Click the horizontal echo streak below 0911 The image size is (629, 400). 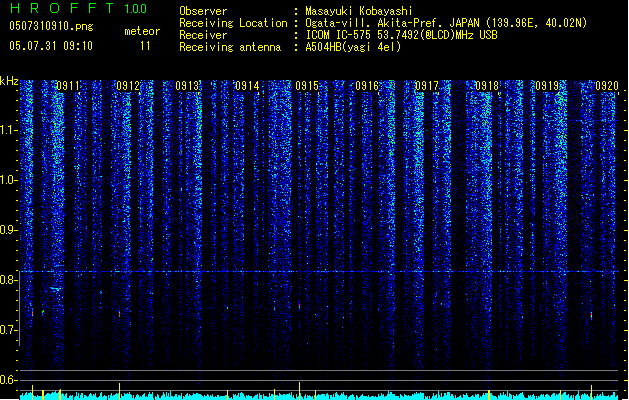coord(55,288)
